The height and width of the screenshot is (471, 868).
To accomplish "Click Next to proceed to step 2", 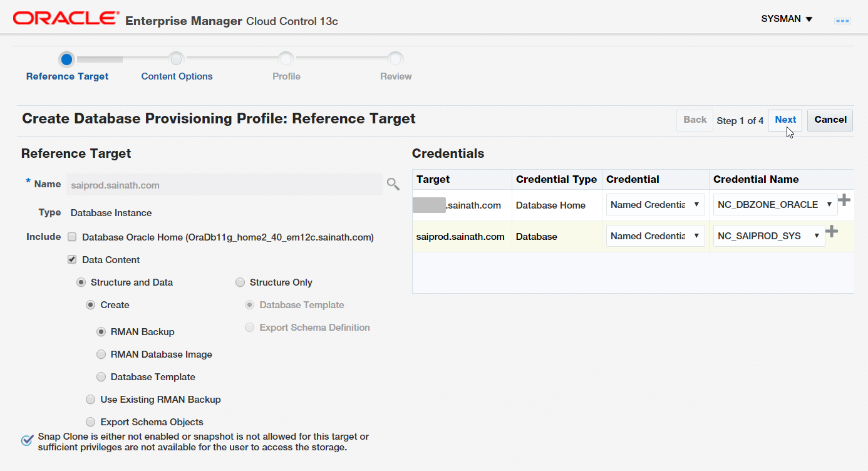I will point(785,120).
